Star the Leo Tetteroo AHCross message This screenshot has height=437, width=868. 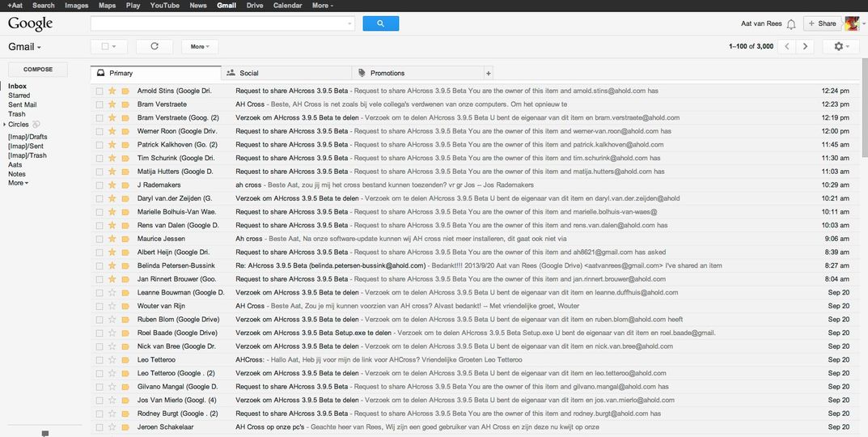112,360
